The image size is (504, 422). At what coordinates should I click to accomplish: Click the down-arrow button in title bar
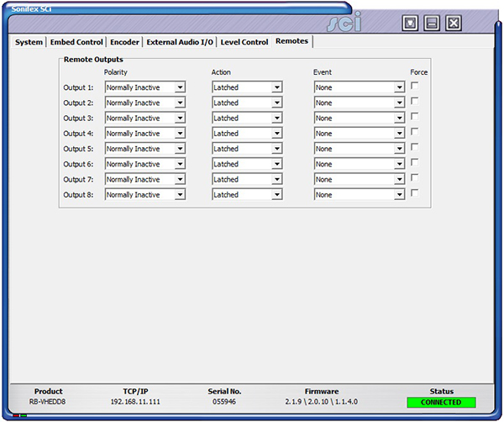pyautogui.click(x=410, y=23)
